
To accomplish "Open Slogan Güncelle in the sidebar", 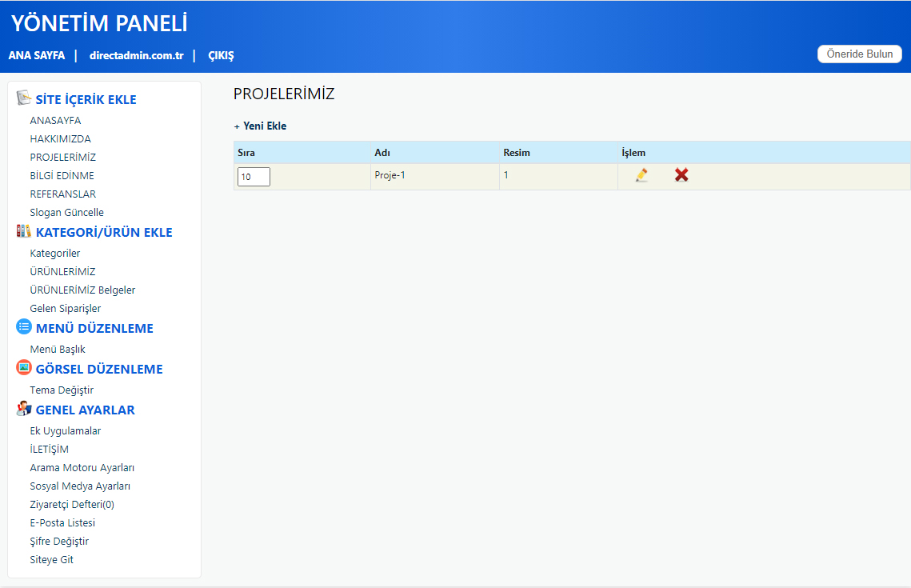I will 67,213.
